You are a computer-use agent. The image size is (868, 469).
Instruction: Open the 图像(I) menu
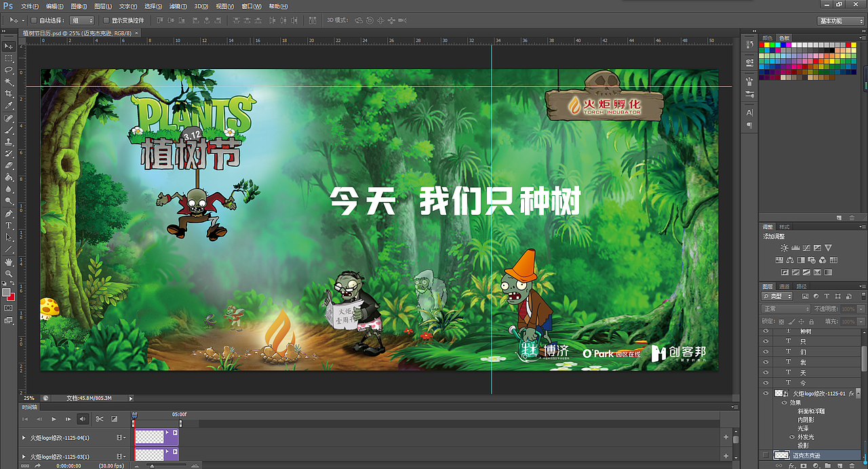pyautogui.click(x=80, y=6)
